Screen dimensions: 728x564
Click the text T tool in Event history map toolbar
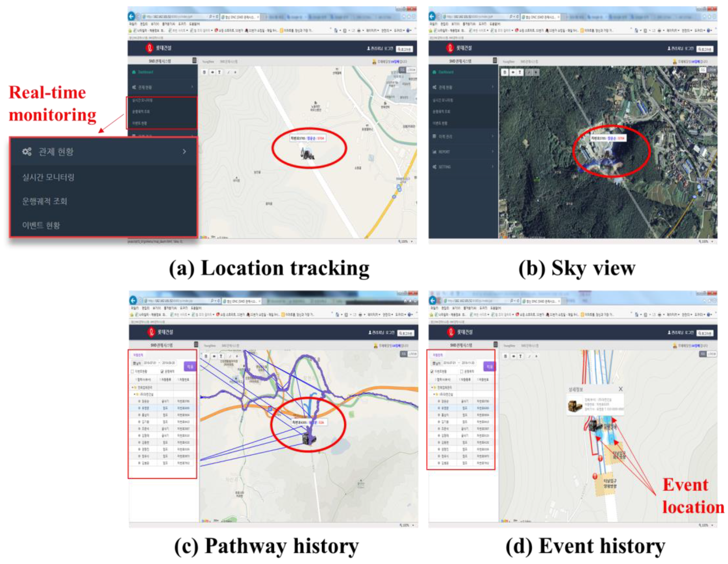(520, 356)
